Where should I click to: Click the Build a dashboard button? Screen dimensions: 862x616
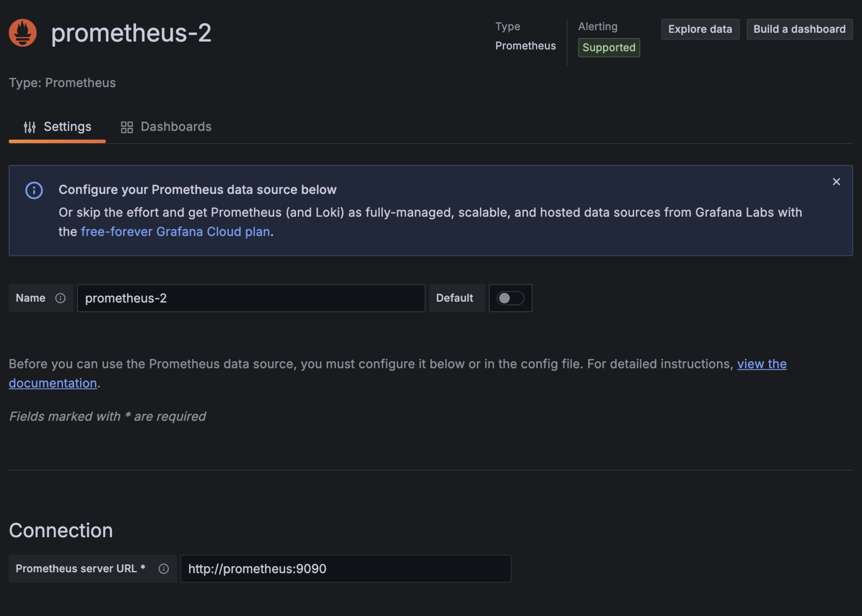799,29
